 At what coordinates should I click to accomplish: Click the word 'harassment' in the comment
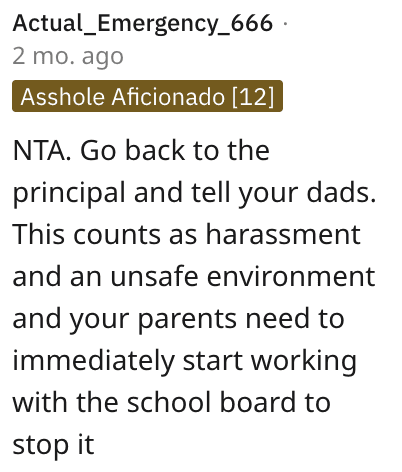[x=283, y=235]
